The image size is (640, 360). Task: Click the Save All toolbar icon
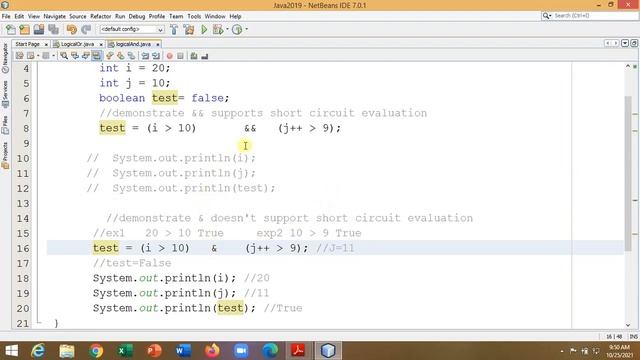pyautogui.click(x=53, y=29)
